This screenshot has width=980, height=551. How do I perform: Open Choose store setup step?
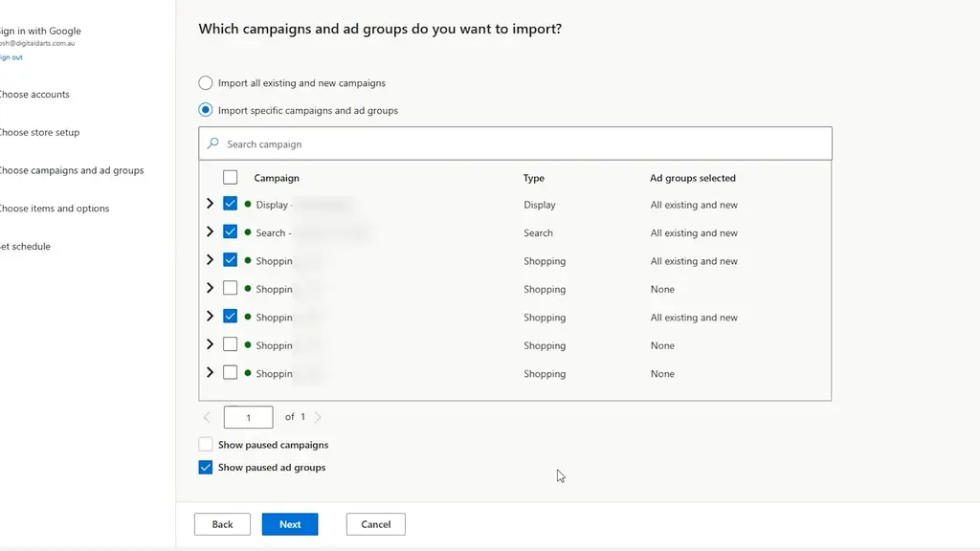pos(39,132)
